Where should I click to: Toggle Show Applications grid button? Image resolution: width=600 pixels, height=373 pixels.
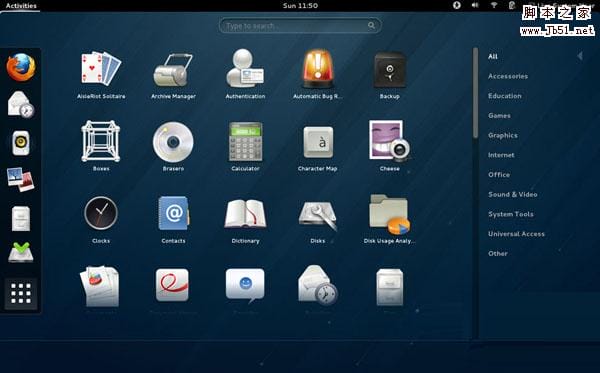tap(21, 293)
